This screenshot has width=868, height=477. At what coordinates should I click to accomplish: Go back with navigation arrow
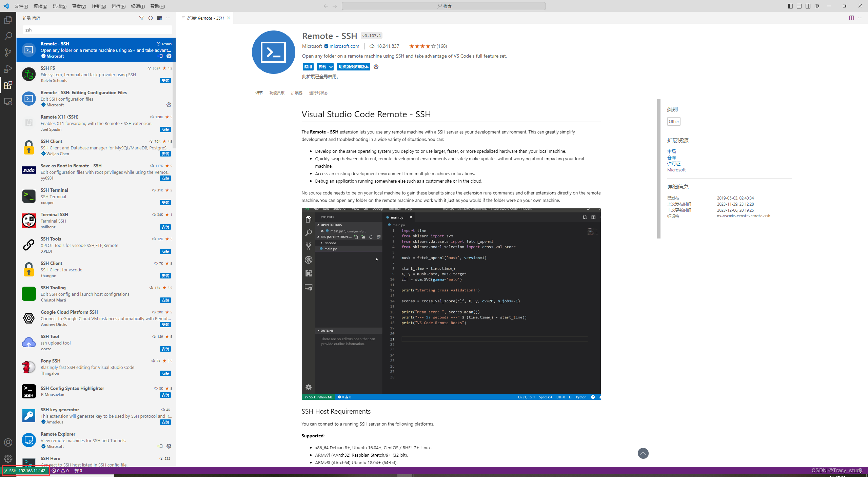(325, 6)
